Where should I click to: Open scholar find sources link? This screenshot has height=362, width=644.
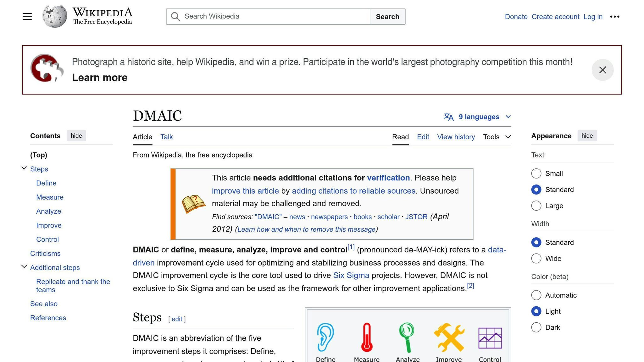tap(388, 217)
